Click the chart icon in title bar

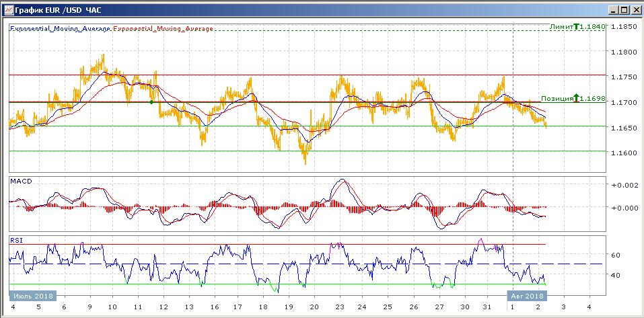(8, 10)
